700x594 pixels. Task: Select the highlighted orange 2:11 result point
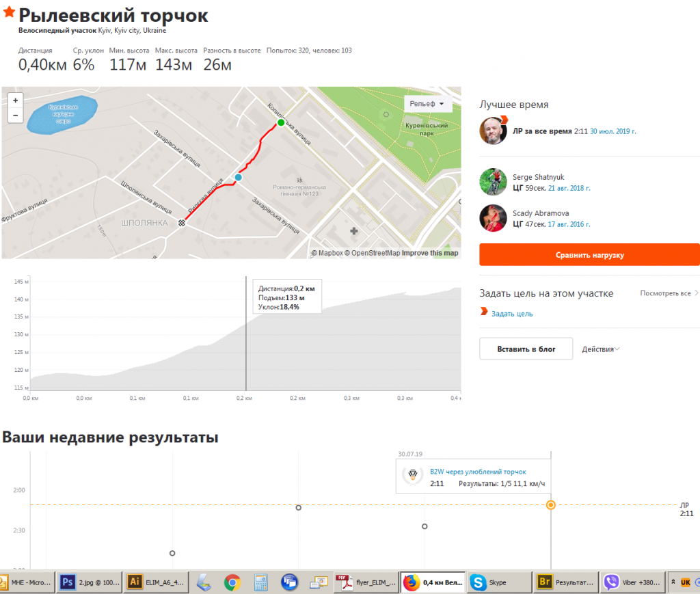point(551,505)
